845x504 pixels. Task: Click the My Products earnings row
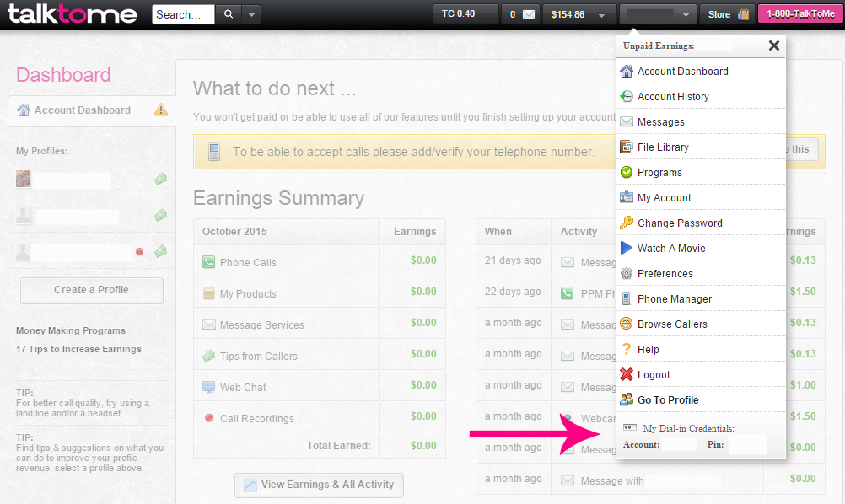tap(320, 292)
